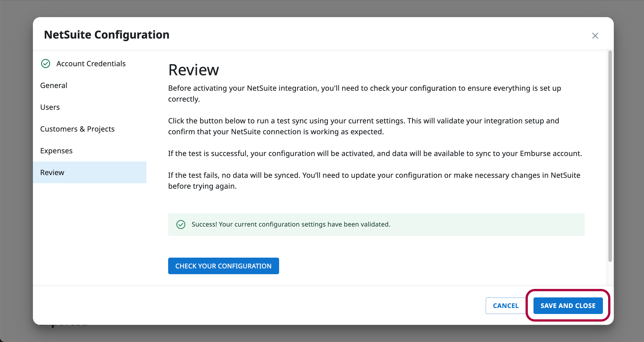The image size is (644, 342).
Task: Switch to the Users step
Action: [x=50, y=107]
